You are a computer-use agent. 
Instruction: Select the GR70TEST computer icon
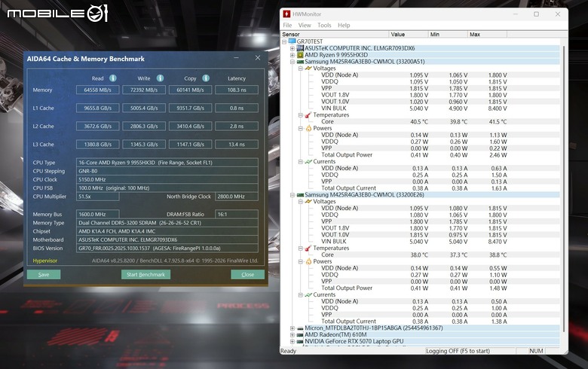click(292, 41)
